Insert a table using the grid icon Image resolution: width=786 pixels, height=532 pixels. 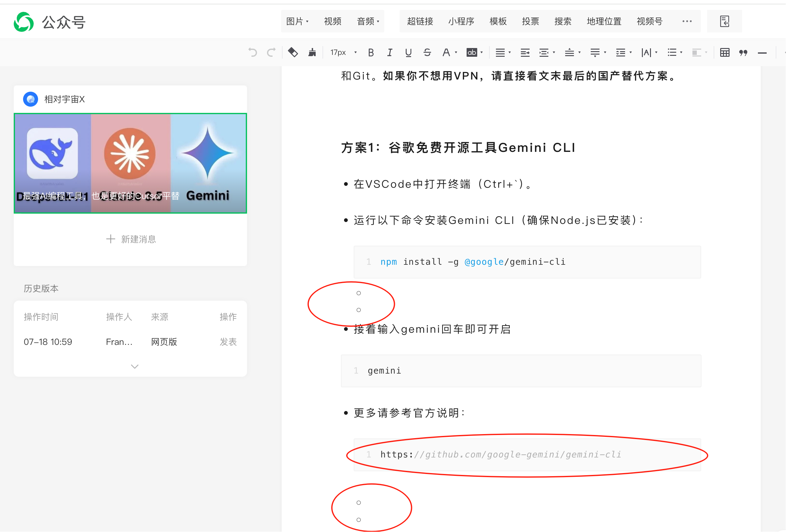(x=725, y=52)
